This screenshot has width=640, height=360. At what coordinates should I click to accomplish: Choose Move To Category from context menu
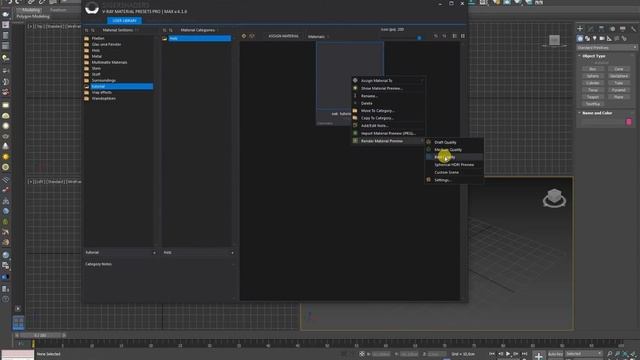coord(388,111)
